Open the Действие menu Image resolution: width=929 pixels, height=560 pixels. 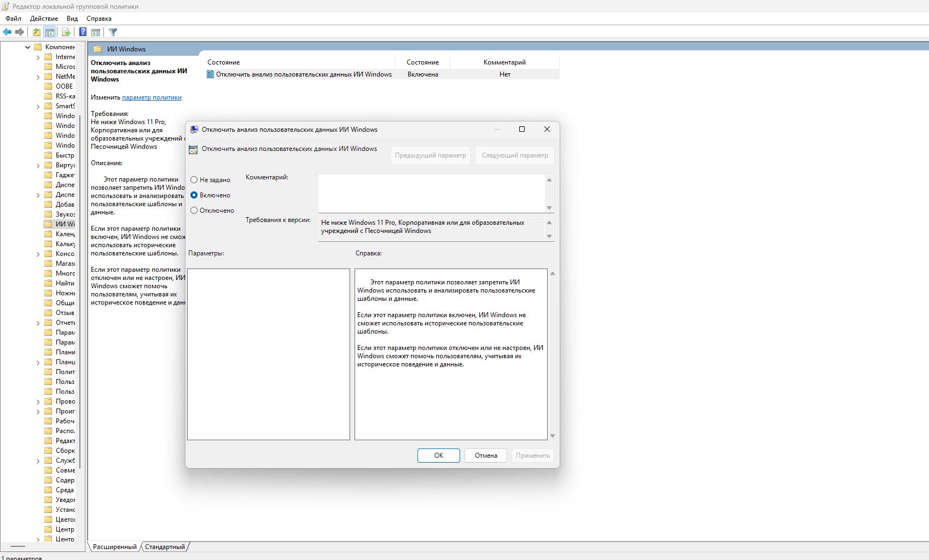tap(44, 19)
